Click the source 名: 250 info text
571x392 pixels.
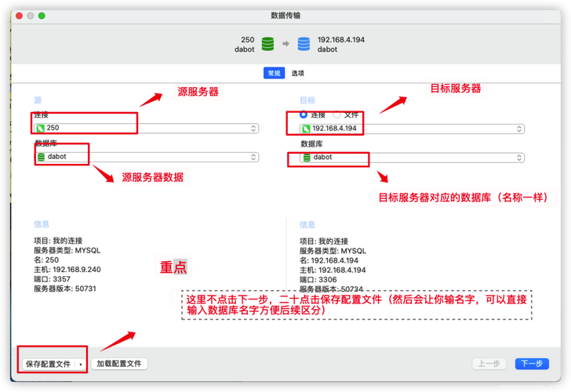[46, 260]
